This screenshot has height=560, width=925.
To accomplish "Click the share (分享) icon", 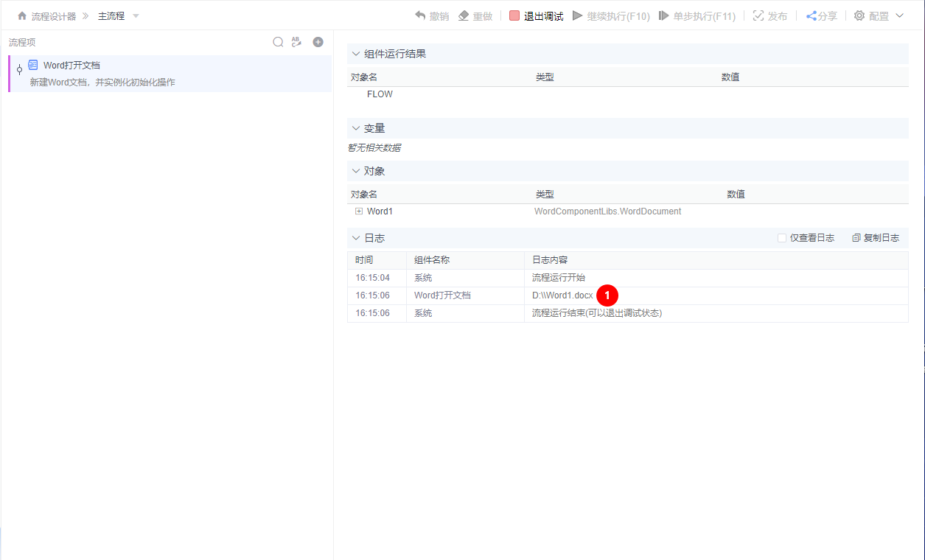I will point(809,15).
